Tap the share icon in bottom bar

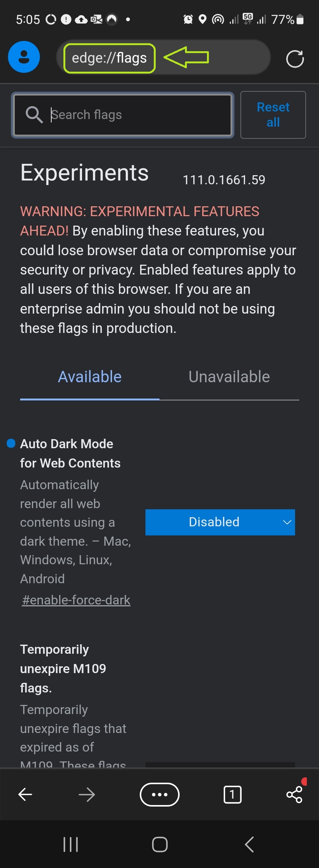[x=294, y=794]
